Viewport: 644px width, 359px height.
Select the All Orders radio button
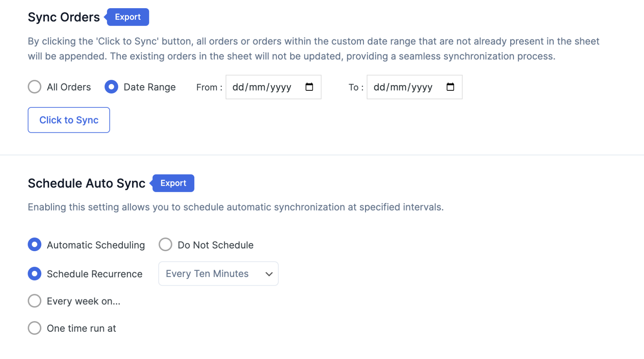(x=34, y=87)
